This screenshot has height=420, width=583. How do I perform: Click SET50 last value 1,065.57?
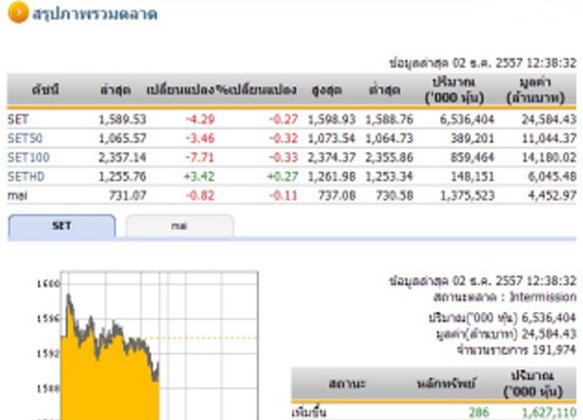[x=122, y=138]
